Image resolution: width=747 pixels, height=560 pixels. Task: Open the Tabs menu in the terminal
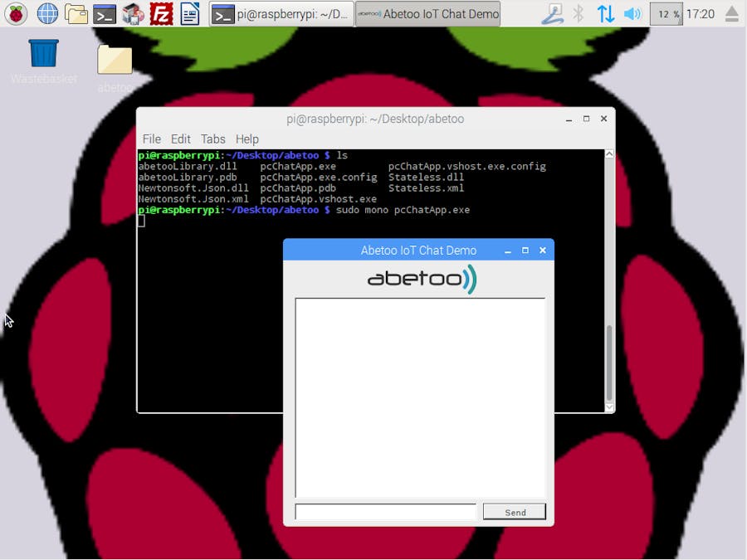click(x=212, y=139)
